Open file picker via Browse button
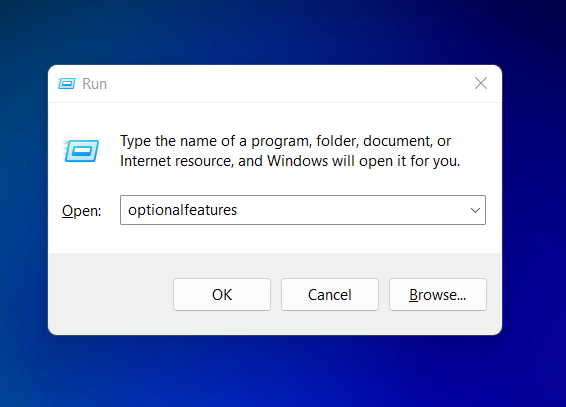Screen dimensions: 566x407 [437, 294]
